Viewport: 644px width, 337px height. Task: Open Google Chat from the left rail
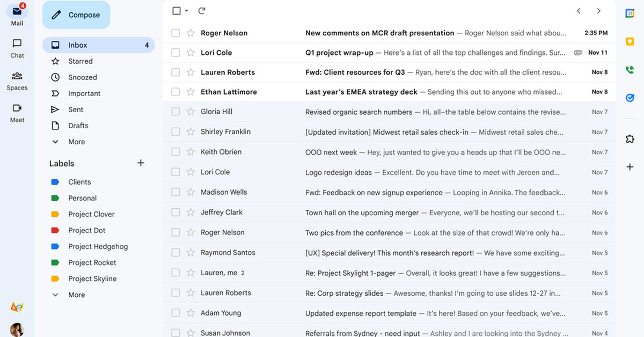(17, 49)
